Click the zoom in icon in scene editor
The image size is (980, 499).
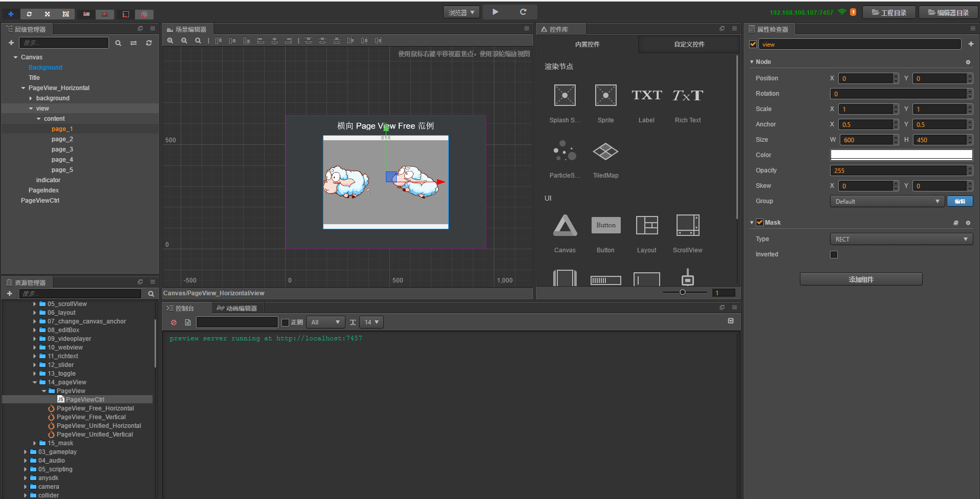[x=170, y=40]
